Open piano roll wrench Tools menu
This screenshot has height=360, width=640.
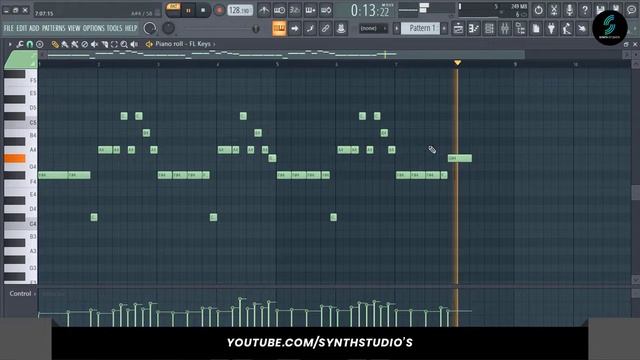pyautogui.click(x=20, y=44)
